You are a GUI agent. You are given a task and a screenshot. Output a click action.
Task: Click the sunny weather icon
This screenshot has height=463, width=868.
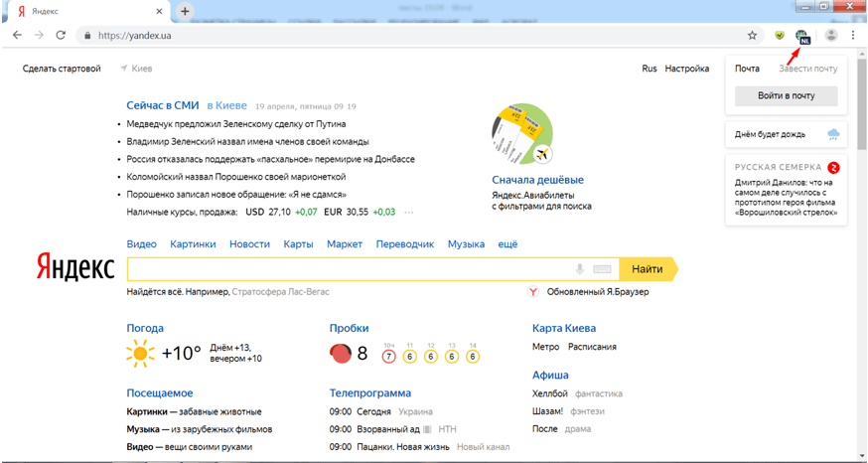(141, 353)
